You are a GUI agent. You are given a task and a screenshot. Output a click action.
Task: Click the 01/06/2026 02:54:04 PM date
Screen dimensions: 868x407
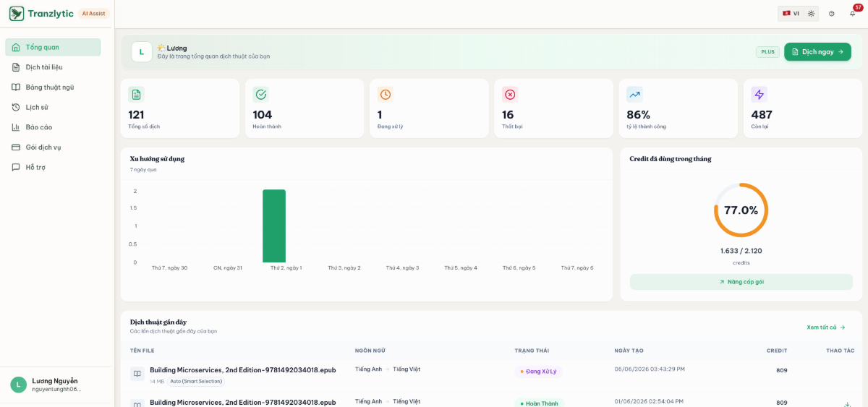point(649,401)
